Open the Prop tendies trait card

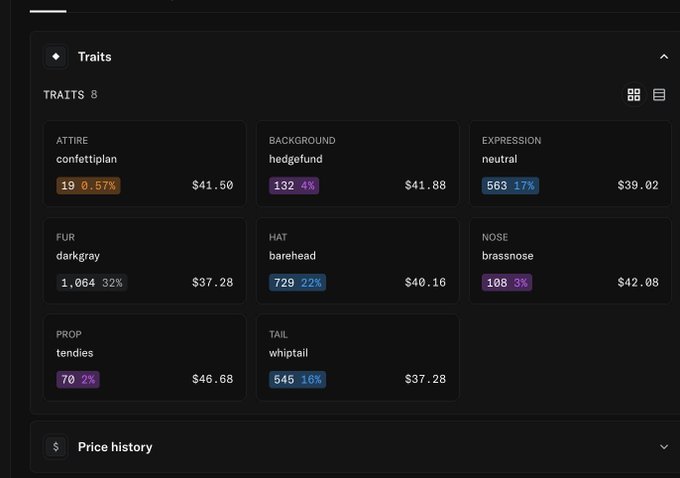[x=145, y=357]
